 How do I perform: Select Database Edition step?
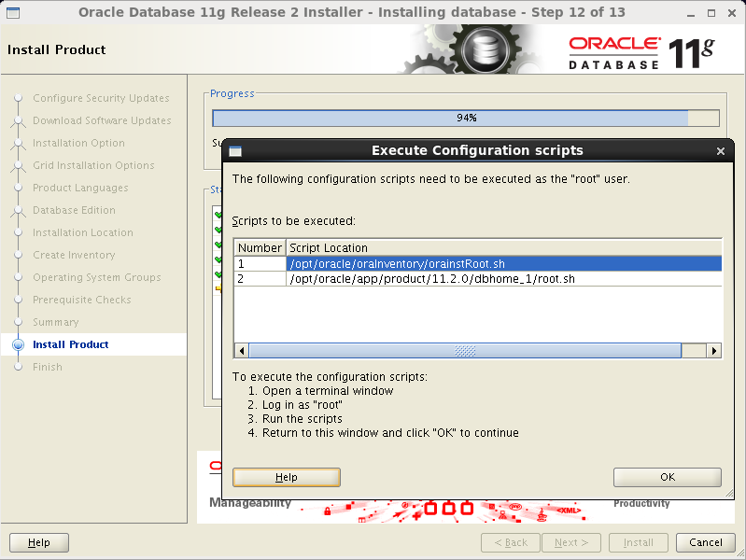pyautogui.click(x=74, y=210)
